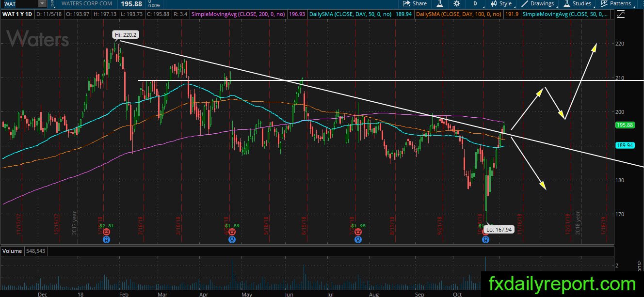The width and height of the screenshot is (644, 297).
Task: Click blue lightbulb event under $1.95
Action: 357,239
